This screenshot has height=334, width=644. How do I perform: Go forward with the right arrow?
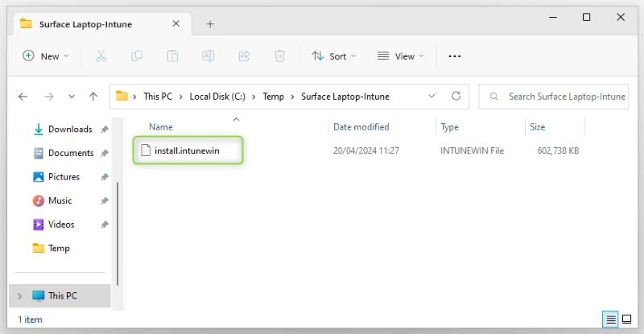coord(49,97)
